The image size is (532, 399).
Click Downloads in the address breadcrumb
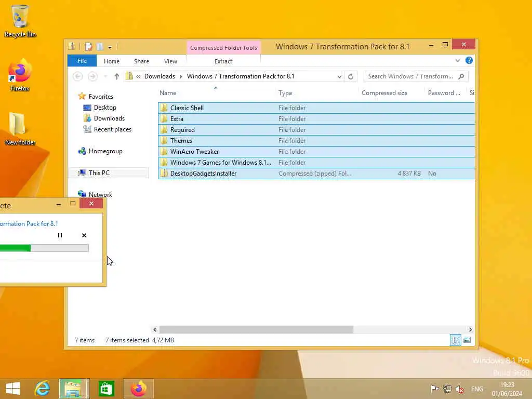point(159,76)
